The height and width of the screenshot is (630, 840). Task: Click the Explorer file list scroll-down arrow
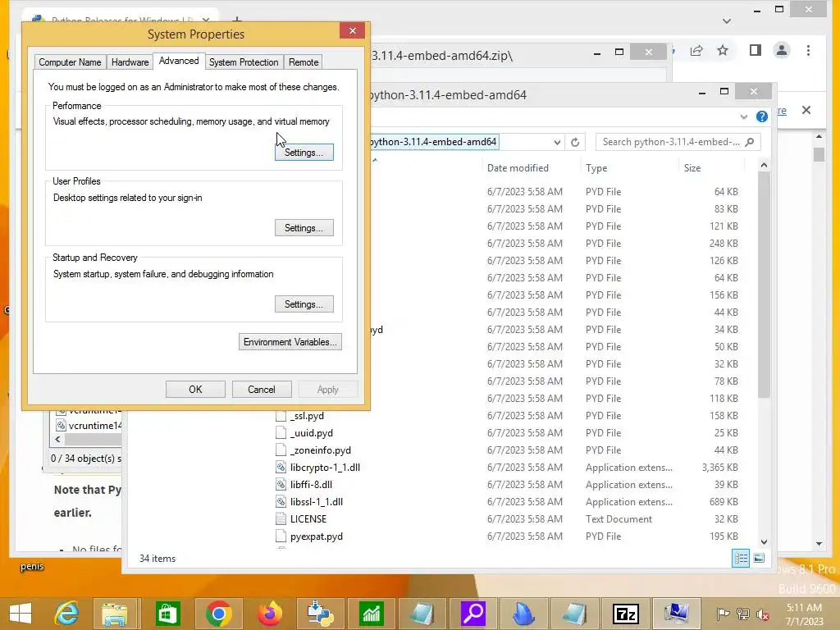tap(764, 541)
